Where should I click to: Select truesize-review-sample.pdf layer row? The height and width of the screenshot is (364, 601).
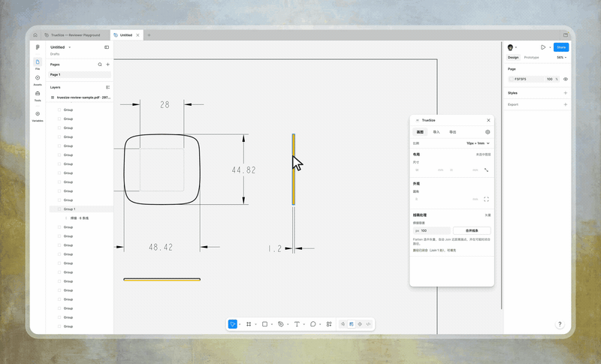coord(80,98)
